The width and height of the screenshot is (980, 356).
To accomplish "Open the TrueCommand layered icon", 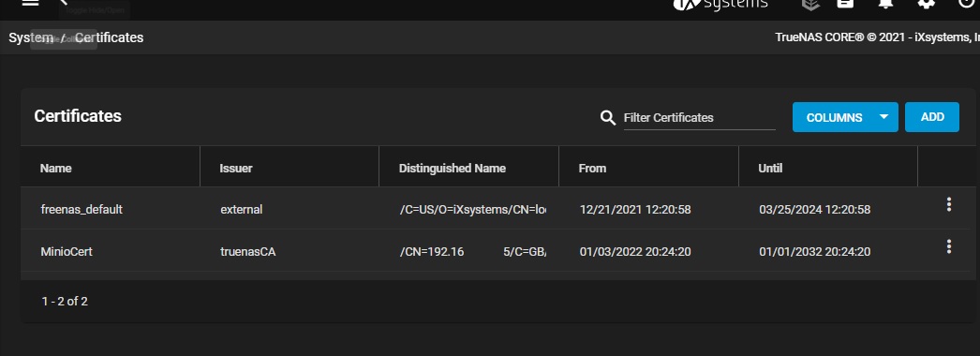I will pyautogui.click(x=810, y=3).
